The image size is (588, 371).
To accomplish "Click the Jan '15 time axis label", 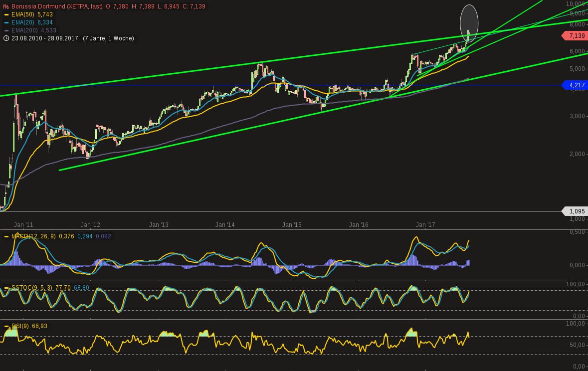I will (x=292, y=225).
